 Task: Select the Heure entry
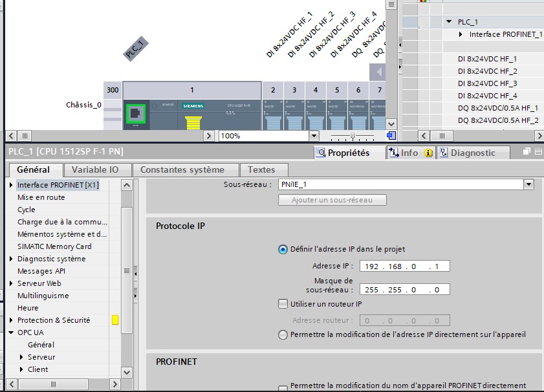pyautogui.click(x=28, y=308)
